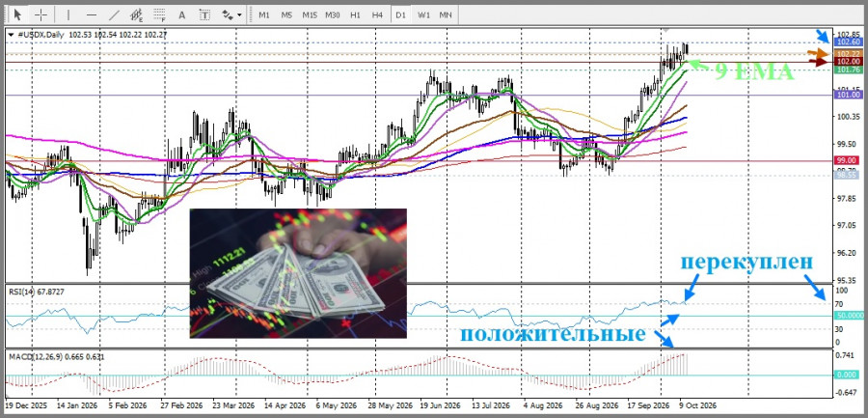Pick the Fibonacci Retracement tool

tap(160, 15)
